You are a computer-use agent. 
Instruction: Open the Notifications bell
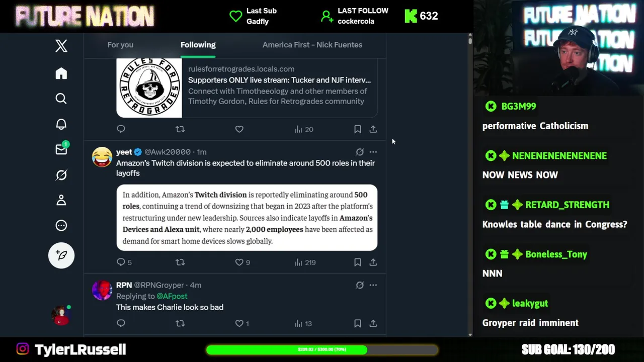pyautogui.click(x=61, y=124)
